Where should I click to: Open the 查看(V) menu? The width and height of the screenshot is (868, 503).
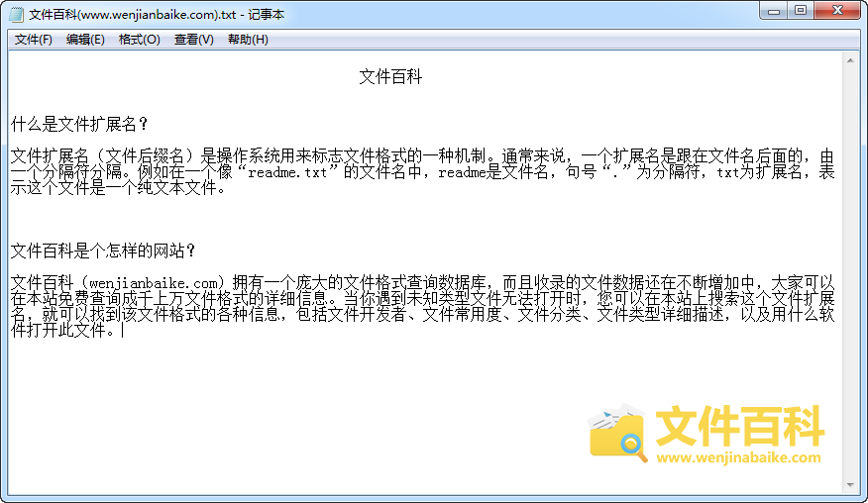point(193,40)
